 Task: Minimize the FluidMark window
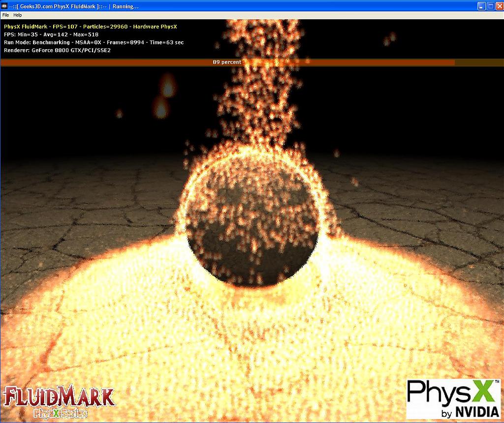(x=481, y=6)
